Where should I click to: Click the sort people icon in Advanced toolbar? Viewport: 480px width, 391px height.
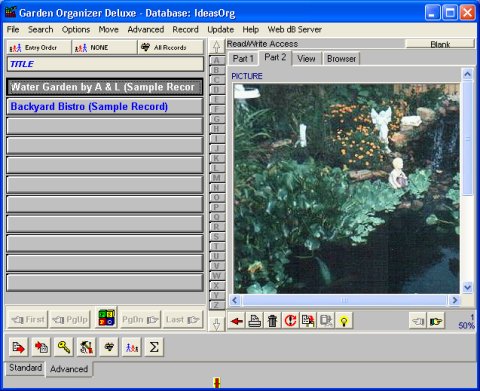pyautogui.click(x=132, y=347)
